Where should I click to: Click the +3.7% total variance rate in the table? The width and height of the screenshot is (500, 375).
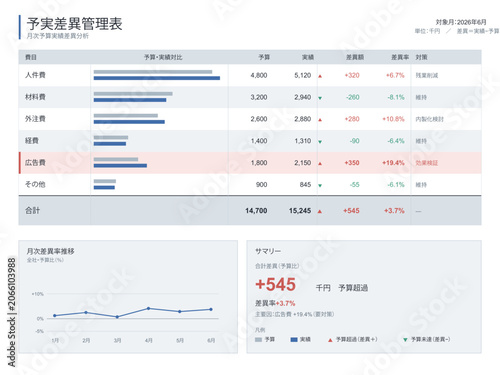[394, 211]
